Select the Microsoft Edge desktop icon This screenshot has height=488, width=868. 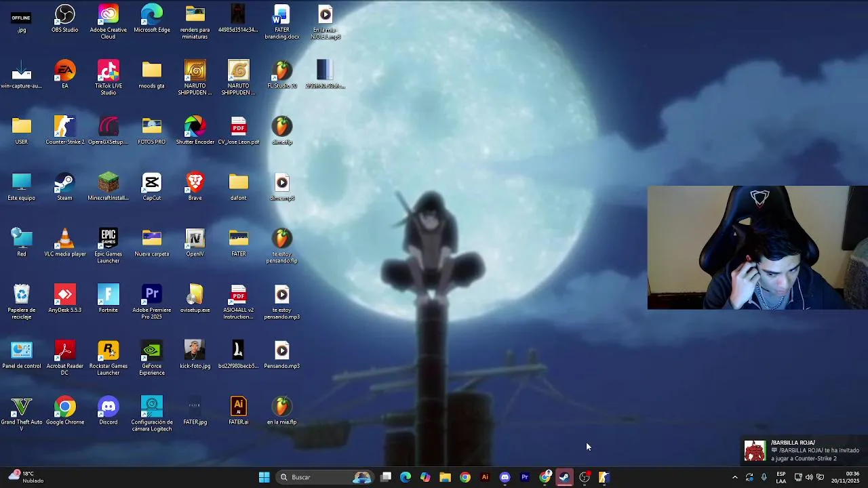pyautogui.click(x=152, y=19)
